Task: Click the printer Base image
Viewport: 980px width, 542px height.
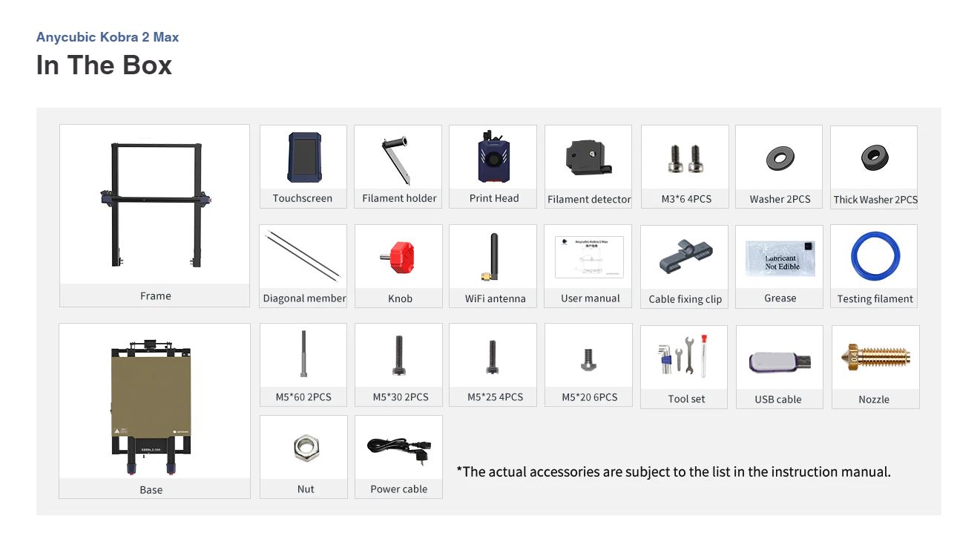Action: 151,407
